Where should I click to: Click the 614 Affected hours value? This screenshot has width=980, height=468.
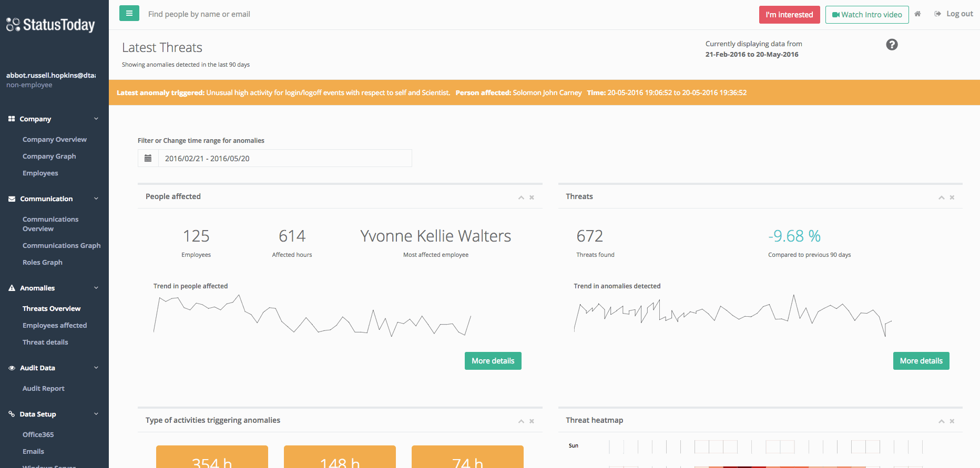[x=292, y=236]
